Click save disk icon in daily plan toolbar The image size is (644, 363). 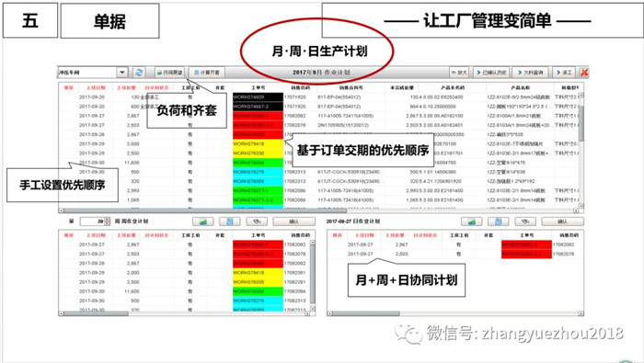(499, 221)
